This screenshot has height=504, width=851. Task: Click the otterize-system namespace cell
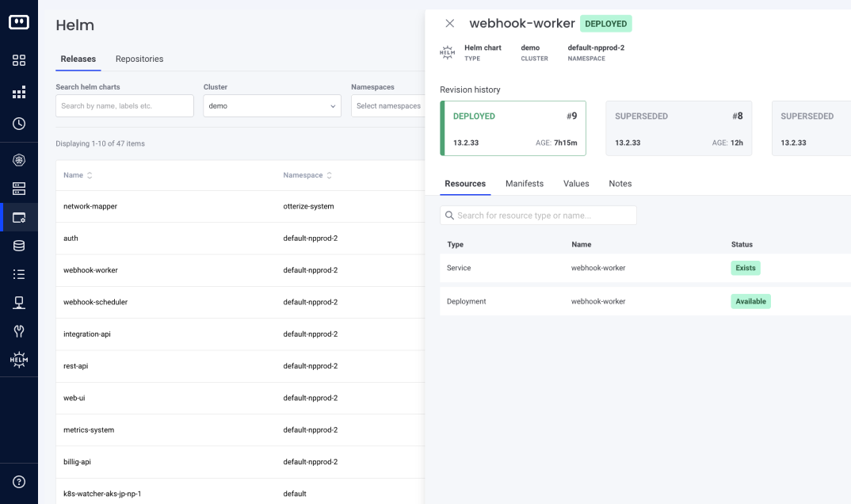[308, 206]
